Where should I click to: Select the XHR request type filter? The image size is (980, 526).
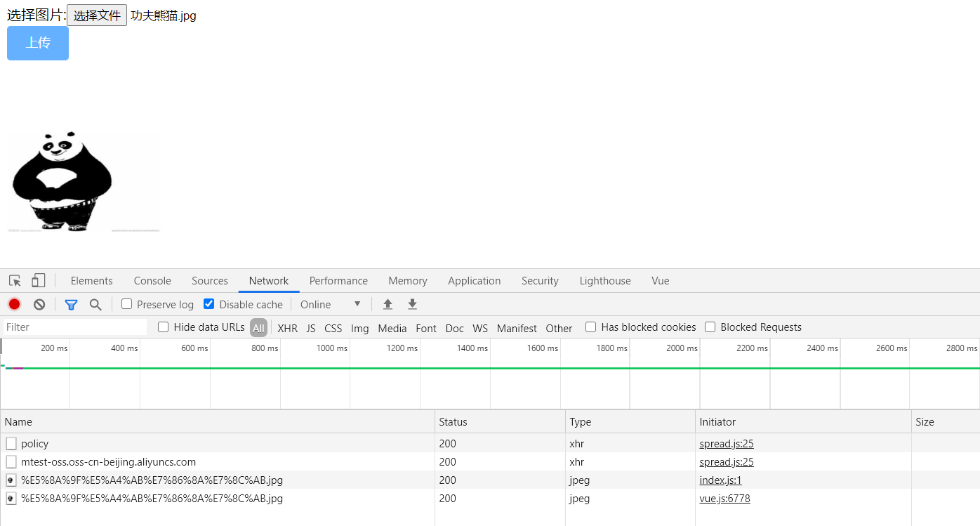(x=287, y=328)
